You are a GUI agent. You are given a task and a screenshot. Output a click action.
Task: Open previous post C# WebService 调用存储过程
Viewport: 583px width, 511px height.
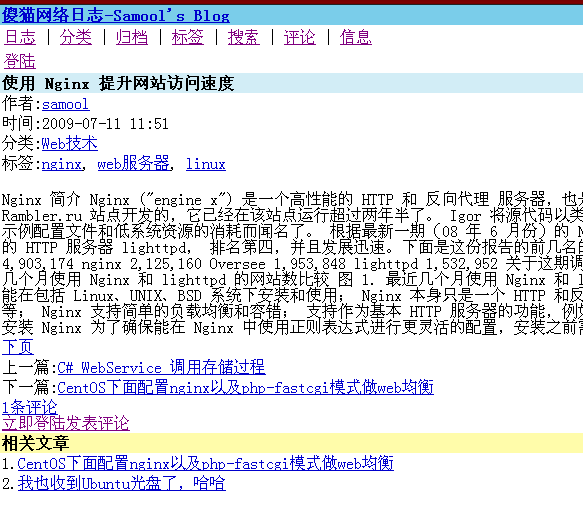pyautogui.click(x=161, y=367)
